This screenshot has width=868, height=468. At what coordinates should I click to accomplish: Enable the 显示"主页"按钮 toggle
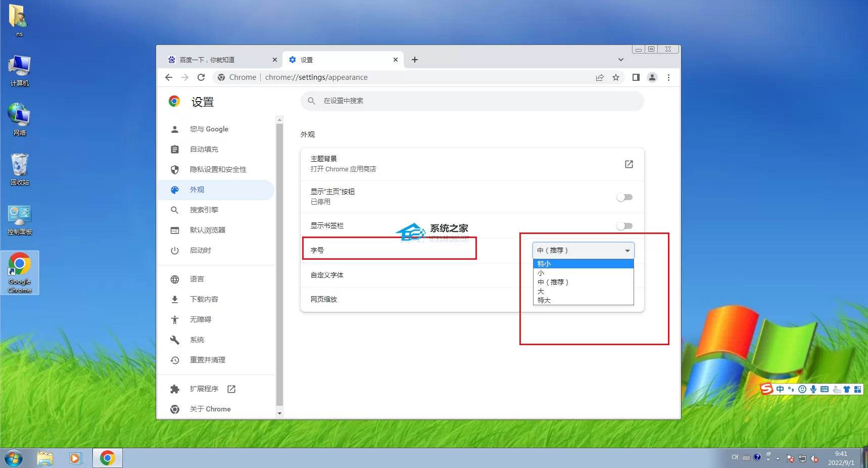pyautogui.click(x=624, y=197)
